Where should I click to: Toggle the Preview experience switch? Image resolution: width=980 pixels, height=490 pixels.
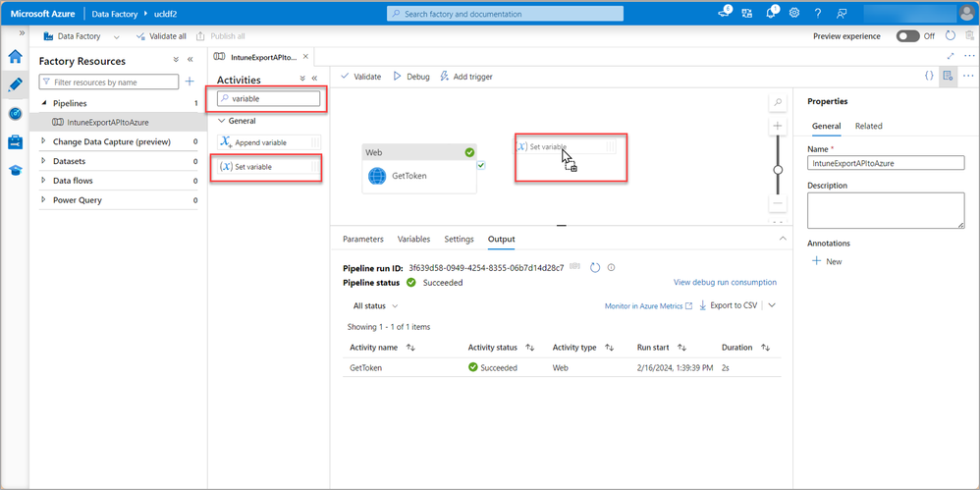point(908,36)
